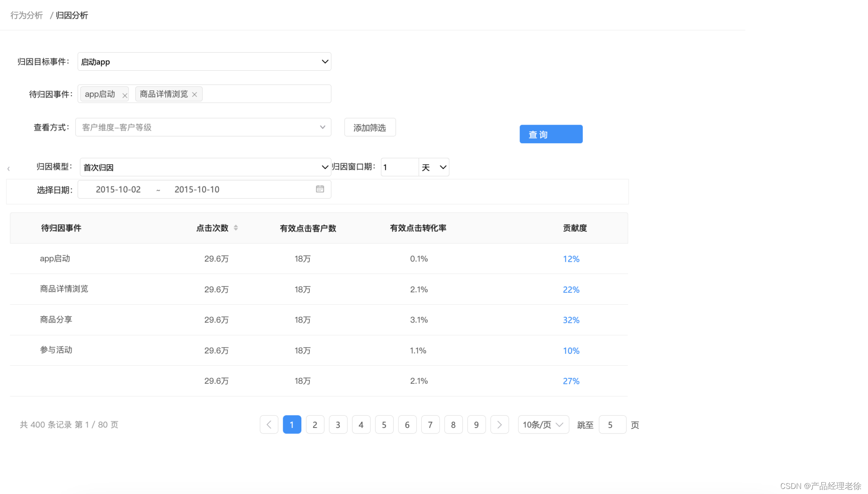The height and width of the screenshot is (494, 868).
Task: Click the 查询 button
Action: [551, 134]
